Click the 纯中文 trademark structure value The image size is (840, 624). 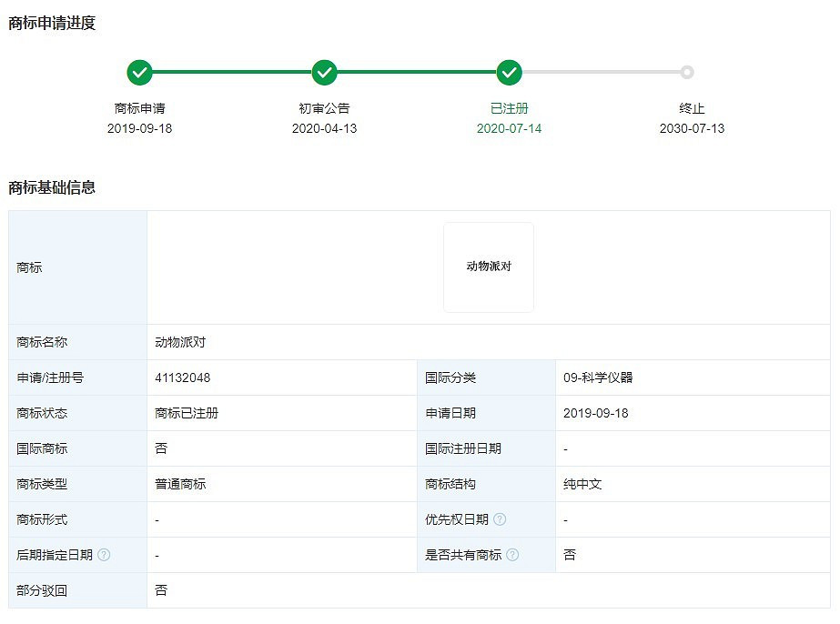[x=582, y=484]
